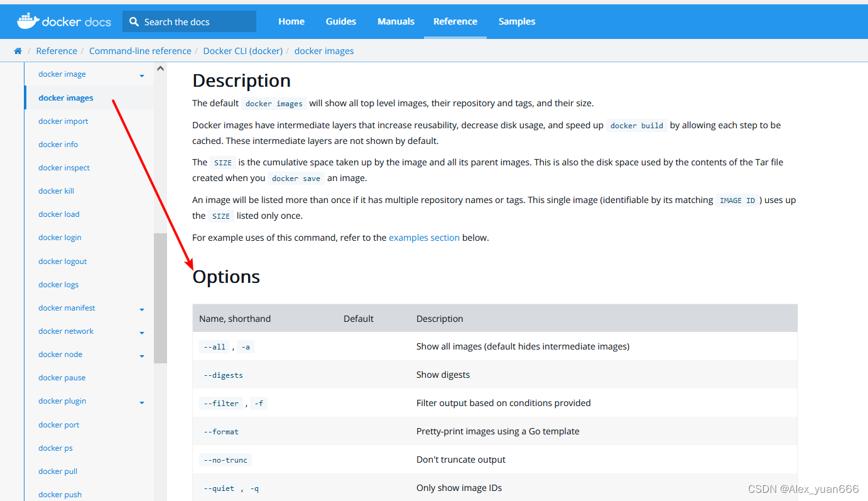Click the --format option code

tap(221, 432)
